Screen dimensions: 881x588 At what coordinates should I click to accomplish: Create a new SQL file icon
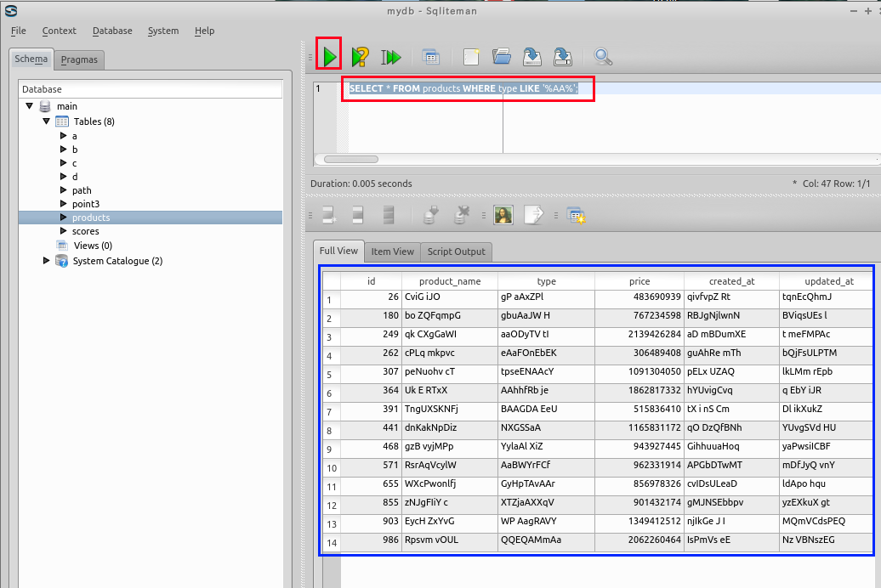(471, 57)
